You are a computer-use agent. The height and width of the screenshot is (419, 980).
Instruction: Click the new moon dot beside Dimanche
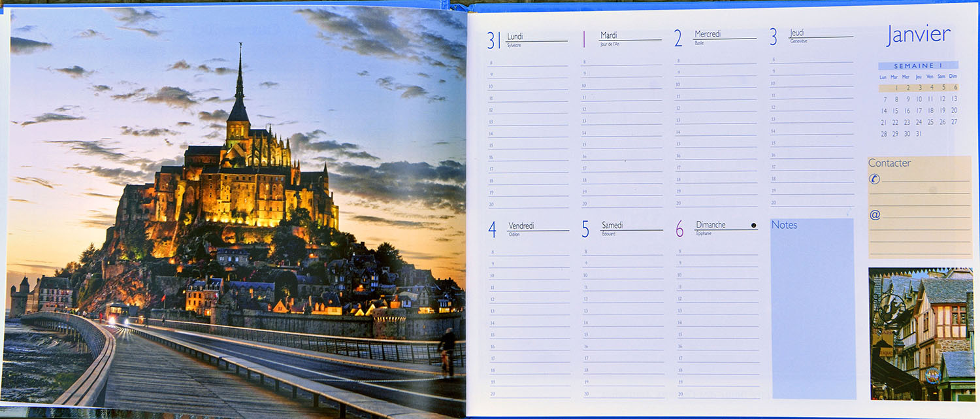coord(753,226)
